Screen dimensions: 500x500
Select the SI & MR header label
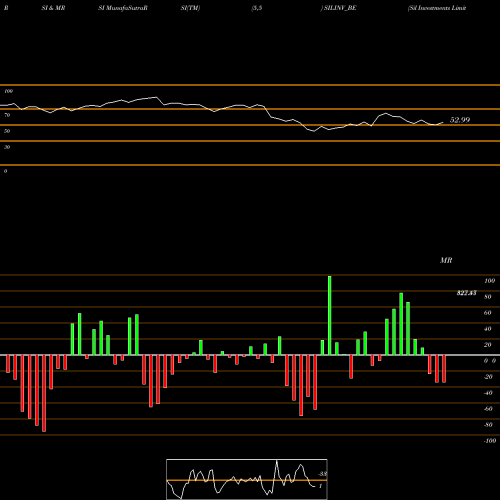tap(53, 8)
